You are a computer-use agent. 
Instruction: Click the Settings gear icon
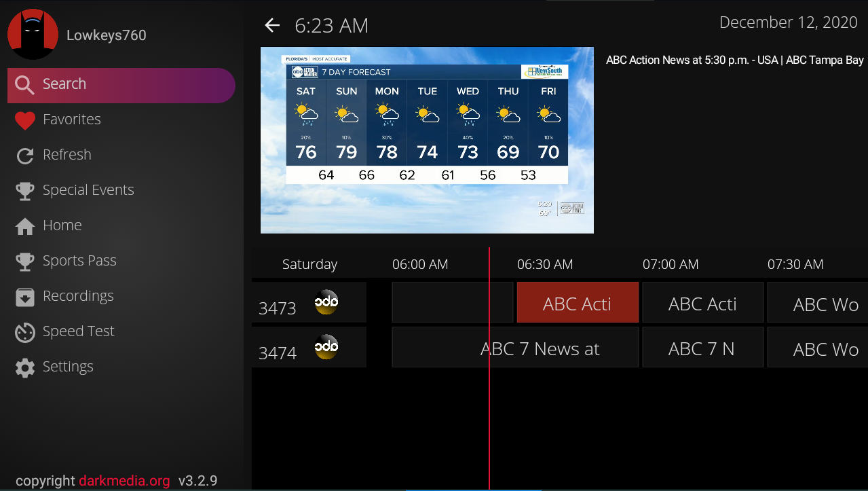click(25, 367)
